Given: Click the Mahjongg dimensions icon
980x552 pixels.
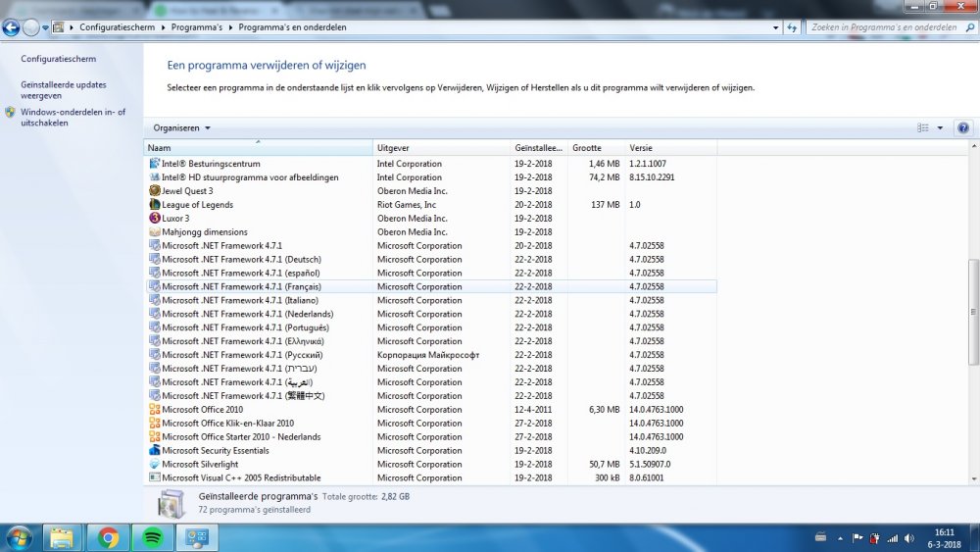Looking at the screenshot, I should [155, 232].
